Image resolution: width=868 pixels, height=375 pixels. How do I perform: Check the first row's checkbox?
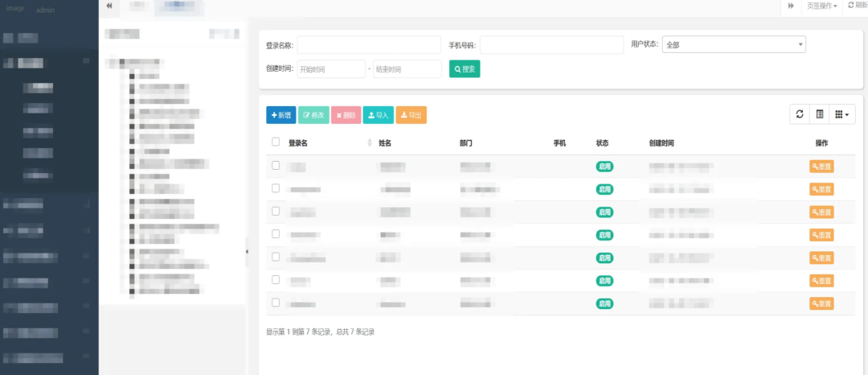(276, 165)
